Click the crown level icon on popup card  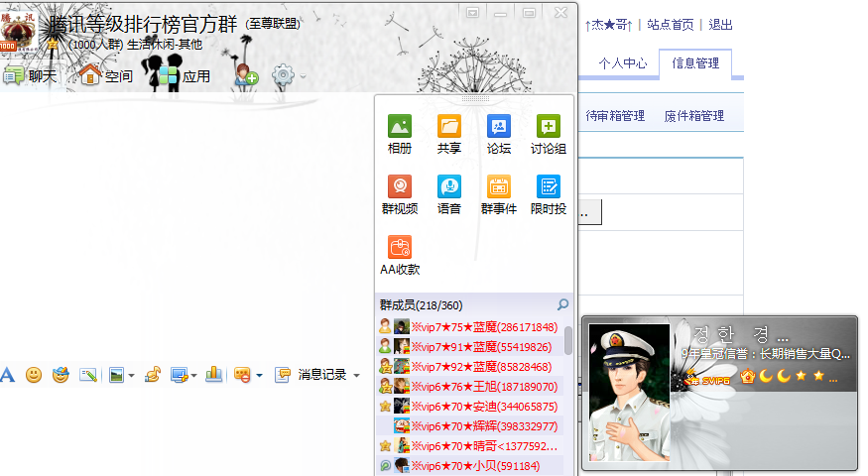pos(748,377)
